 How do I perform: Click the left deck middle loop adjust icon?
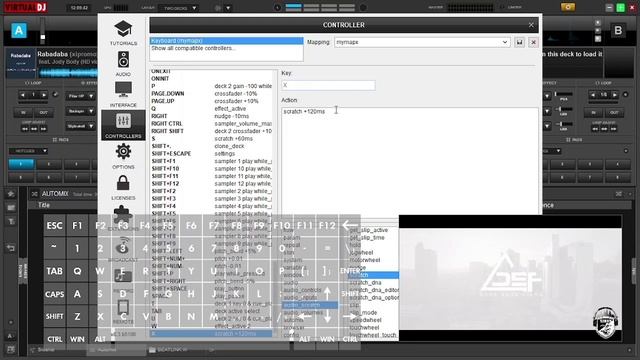(x=34, y=129)
